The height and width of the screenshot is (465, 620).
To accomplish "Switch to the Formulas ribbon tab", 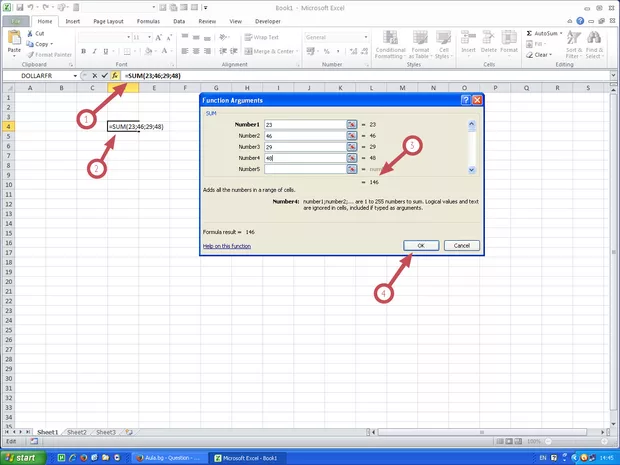I will click(x=148, y=20).
